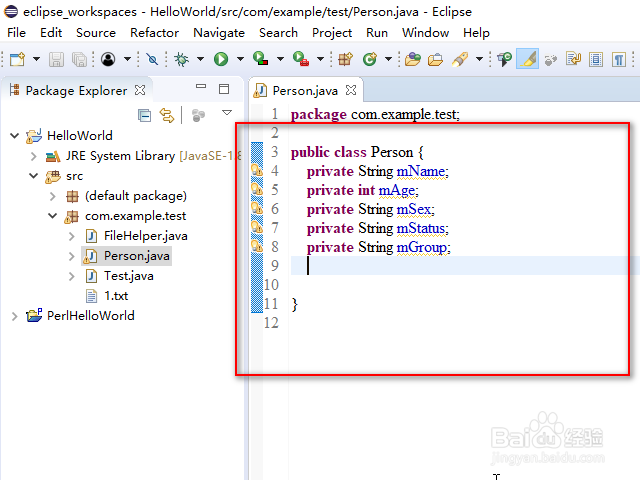Click the Save All toolbar icon
The height and width of the screenshot is (480, 640).
pos(79,59)
